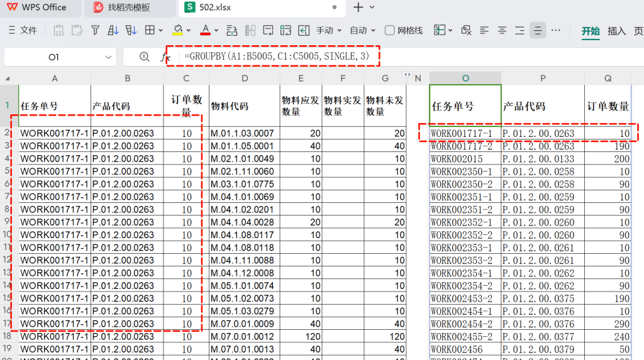
Task: Click the fx insert function icon
Action: [165, 57]
